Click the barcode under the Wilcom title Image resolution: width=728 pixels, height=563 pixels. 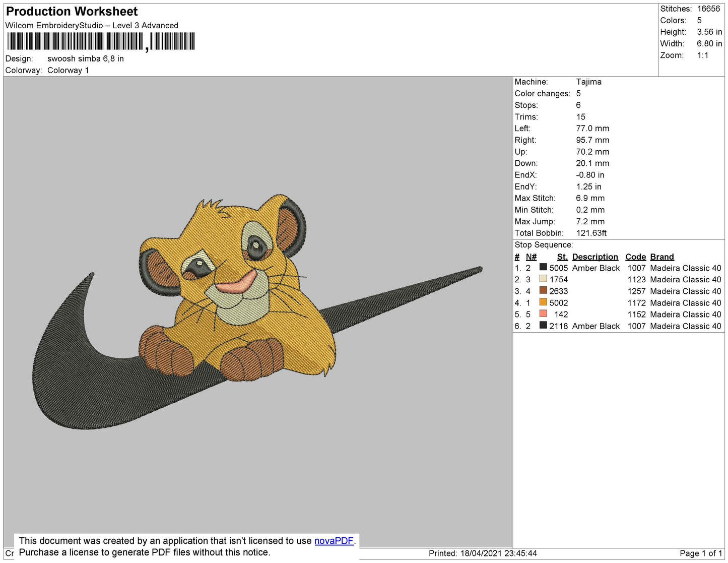pyautogui.click(x=101, y=41)
